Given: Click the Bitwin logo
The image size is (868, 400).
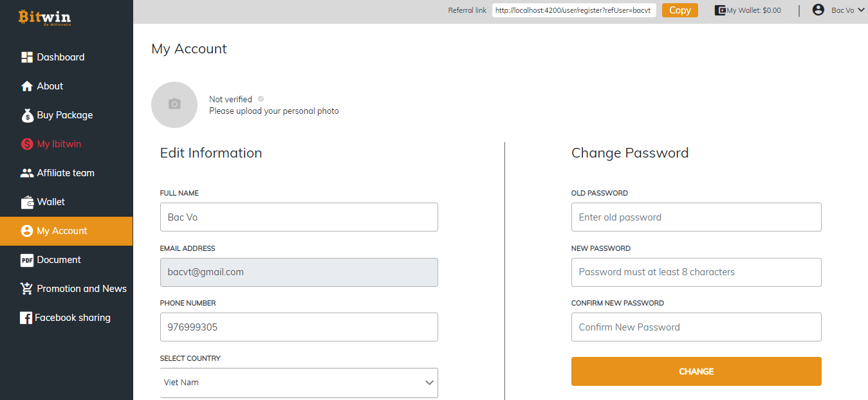Looking at the screenshot, I should point(44,17).
